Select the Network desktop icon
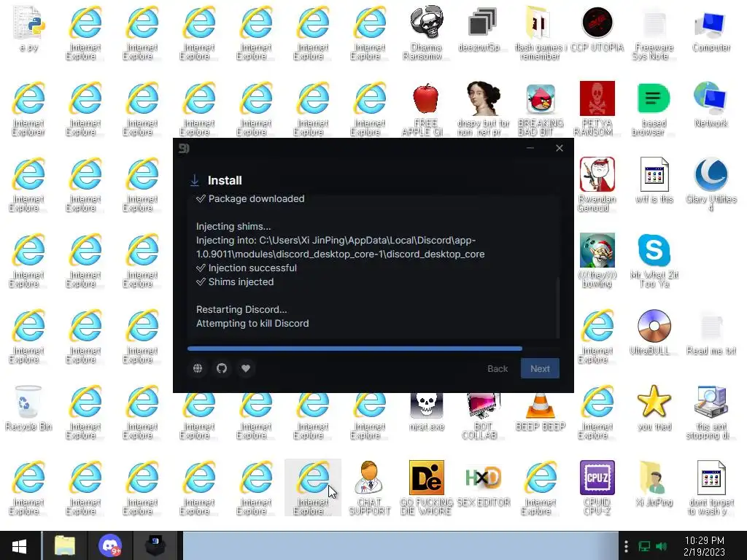 tap(711, 105)
